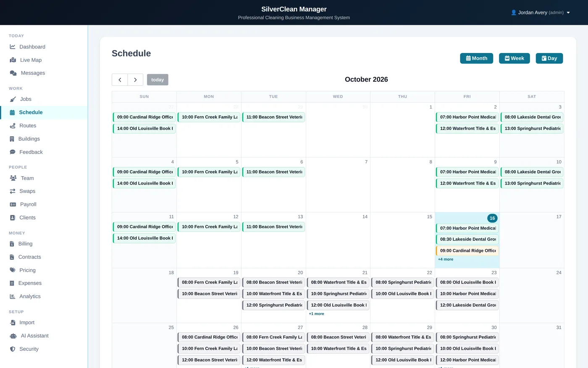This screenshot has width=588, height=368.
Task: Open 13:00 Springhurst Pediatric event on Oct 3
Action: click(532, 129)
